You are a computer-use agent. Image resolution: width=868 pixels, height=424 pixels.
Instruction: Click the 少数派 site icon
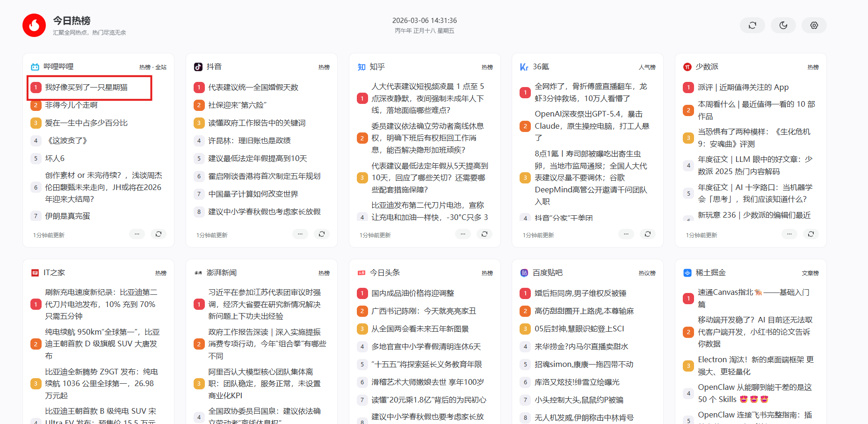687,66
